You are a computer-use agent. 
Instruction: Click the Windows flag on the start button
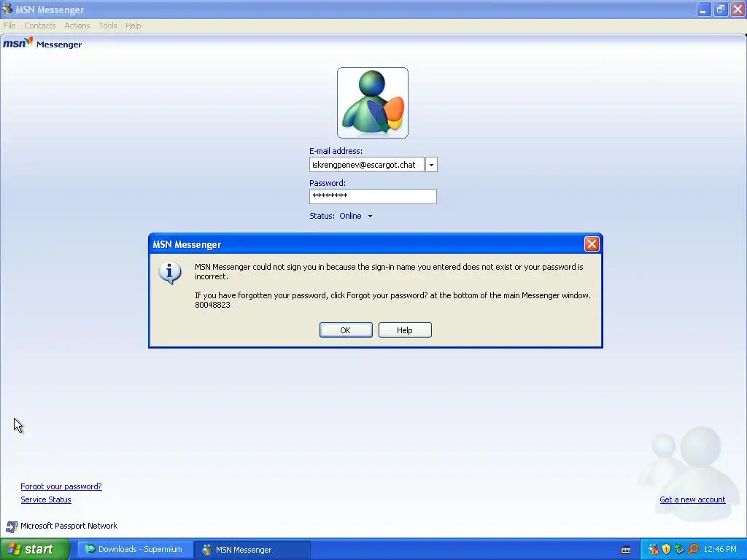pos(15,550)
